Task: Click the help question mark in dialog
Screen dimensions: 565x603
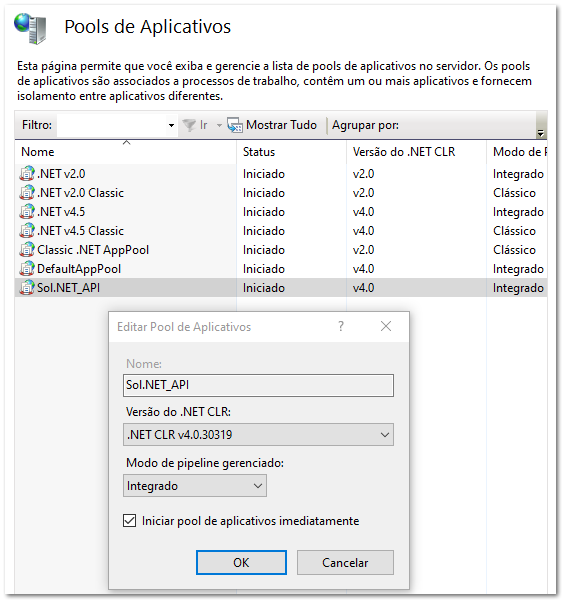Action: point(341,326)
